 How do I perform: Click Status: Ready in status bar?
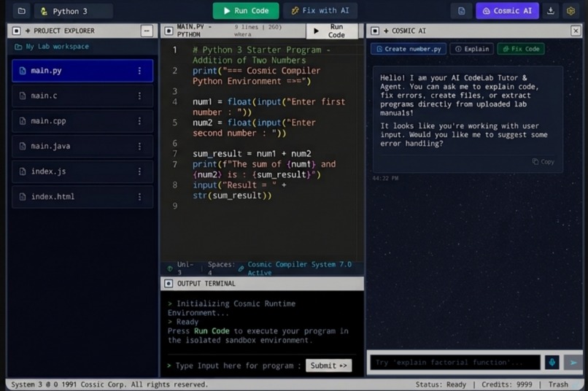[441, 384]
